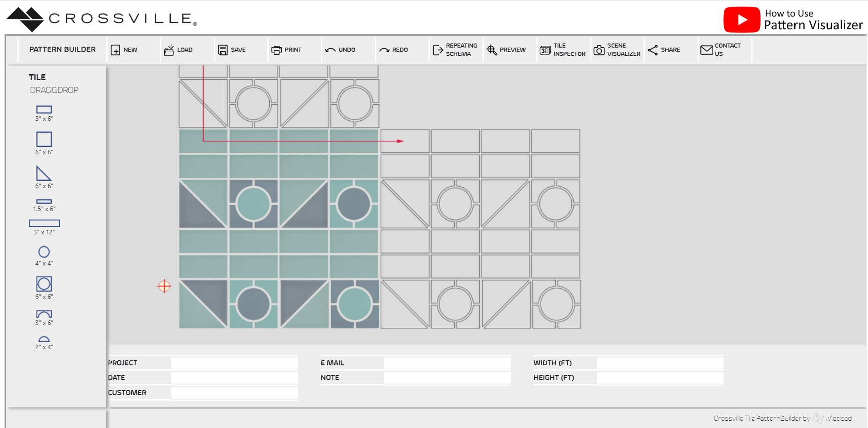Choose the 6" x 6" triangle tile
This screenshot has height=428, width=868.
44,173
